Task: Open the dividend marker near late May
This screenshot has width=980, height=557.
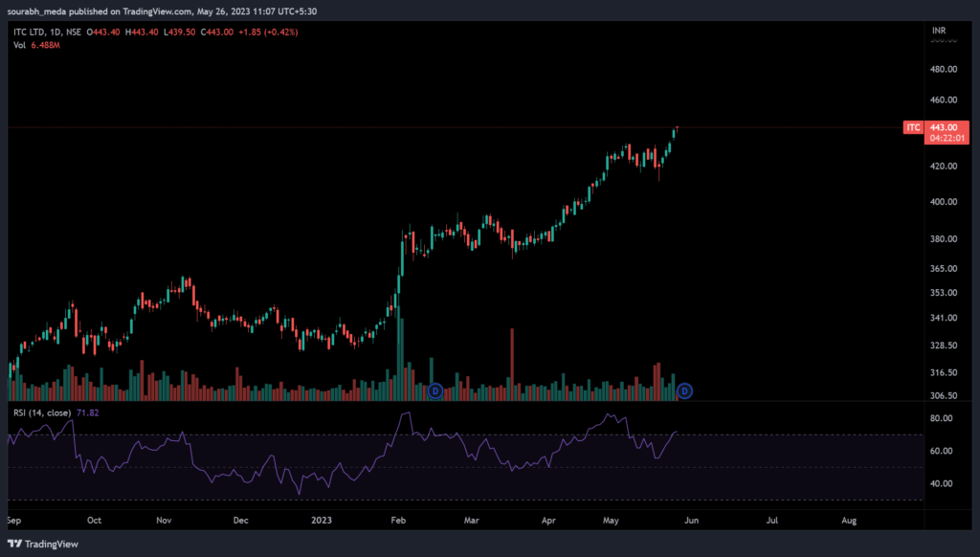Action: coord(684,391)
